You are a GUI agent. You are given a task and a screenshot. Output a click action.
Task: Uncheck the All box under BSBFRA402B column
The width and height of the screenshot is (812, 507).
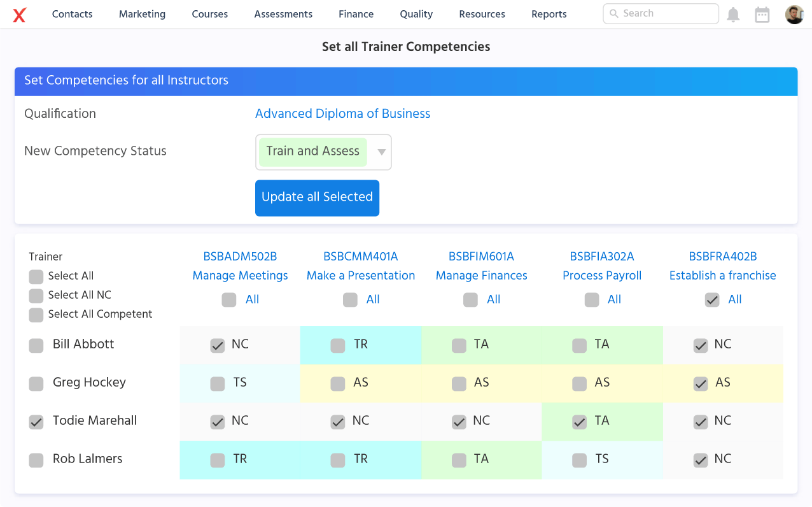[711, 299]
